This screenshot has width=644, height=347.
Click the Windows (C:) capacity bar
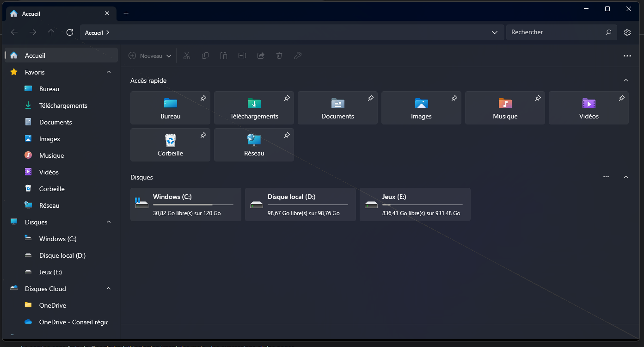coord(194,205)
